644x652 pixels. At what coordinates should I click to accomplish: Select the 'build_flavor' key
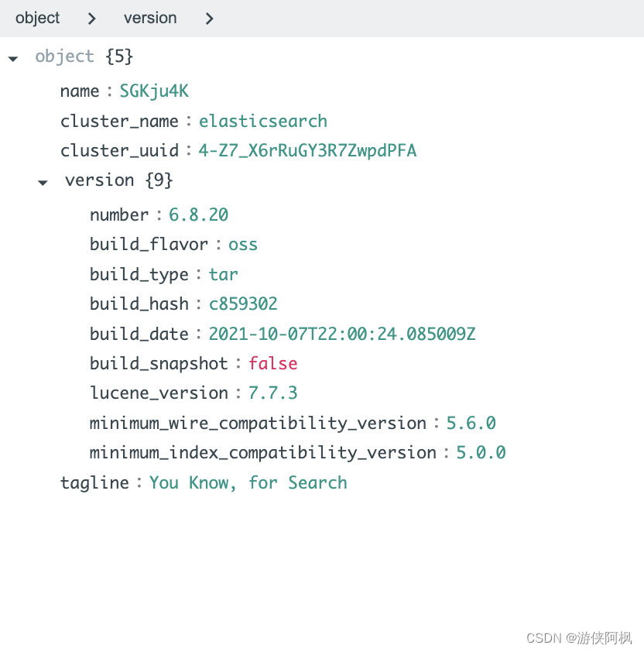tap(149, 245)
